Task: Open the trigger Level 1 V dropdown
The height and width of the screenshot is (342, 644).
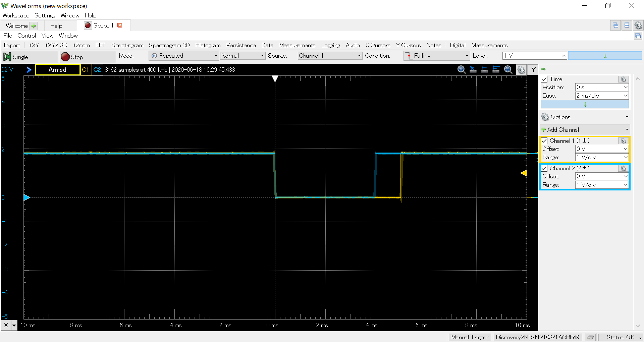Action: 535,56
